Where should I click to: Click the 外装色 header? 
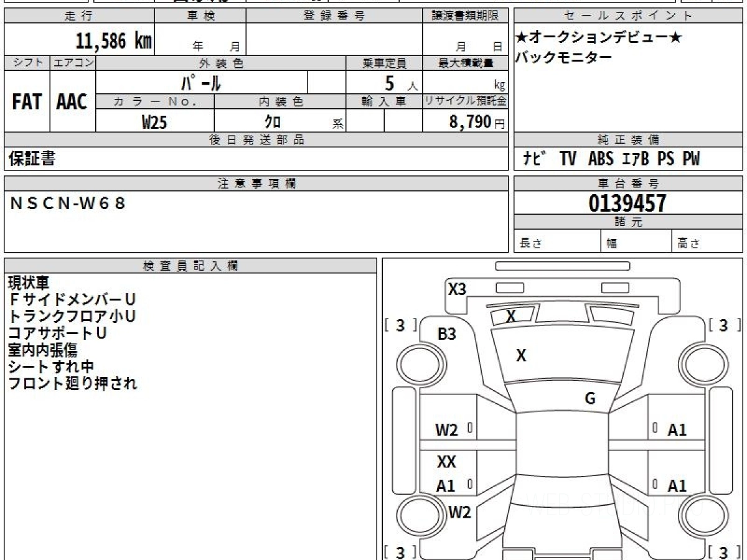(x=221, y=63)
